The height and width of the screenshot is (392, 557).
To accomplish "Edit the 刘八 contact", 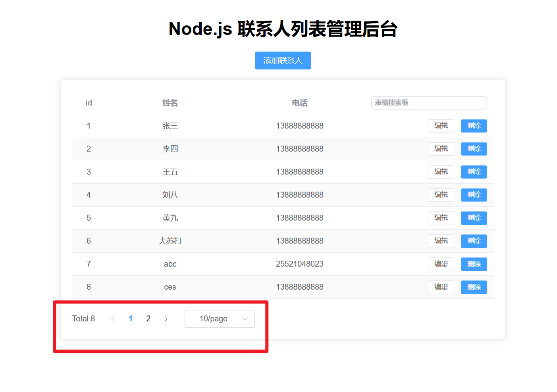I will (441, 195).
